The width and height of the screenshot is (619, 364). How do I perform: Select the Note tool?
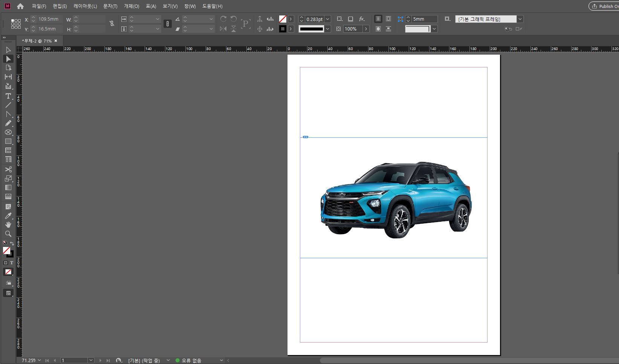point(8,207)
